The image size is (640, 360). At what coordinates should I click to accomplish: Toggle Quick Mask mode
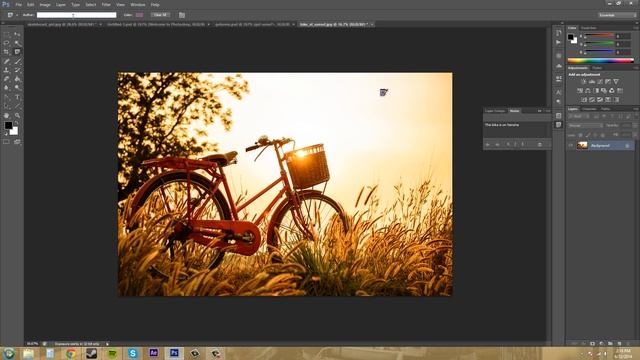(7, 142)
